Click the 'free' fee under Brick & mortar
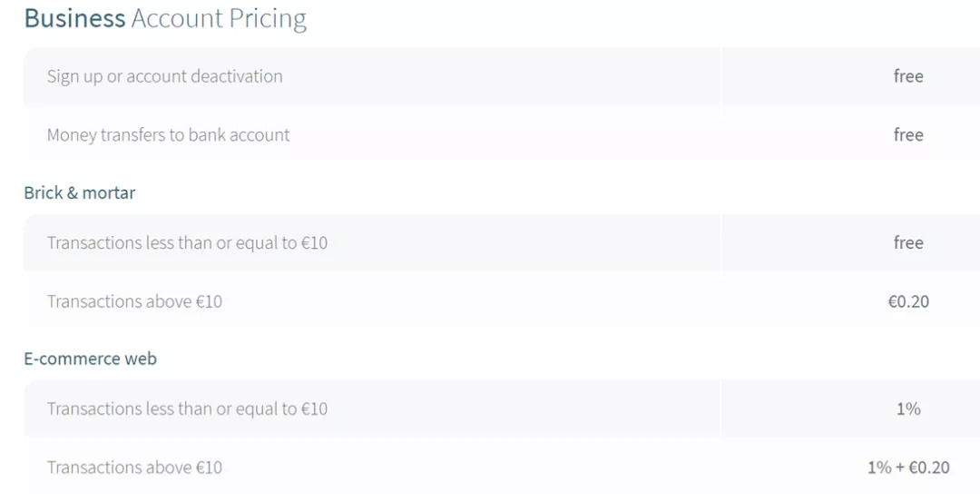Image resolution: width=980 pixels, height=502 pixels. (907, 243)
